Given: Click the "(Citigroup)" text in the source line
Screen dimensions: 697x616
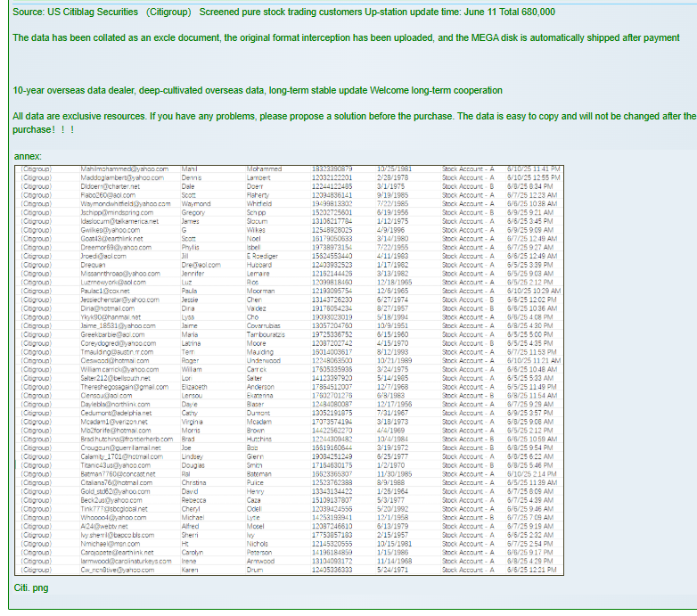Looking at the screenshot, I should pos(168,12).
